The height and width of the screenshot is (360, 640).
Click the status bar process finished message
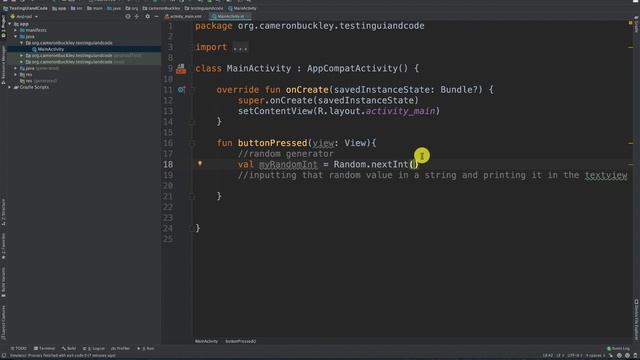pyautogui.click(x=62, y=356)
